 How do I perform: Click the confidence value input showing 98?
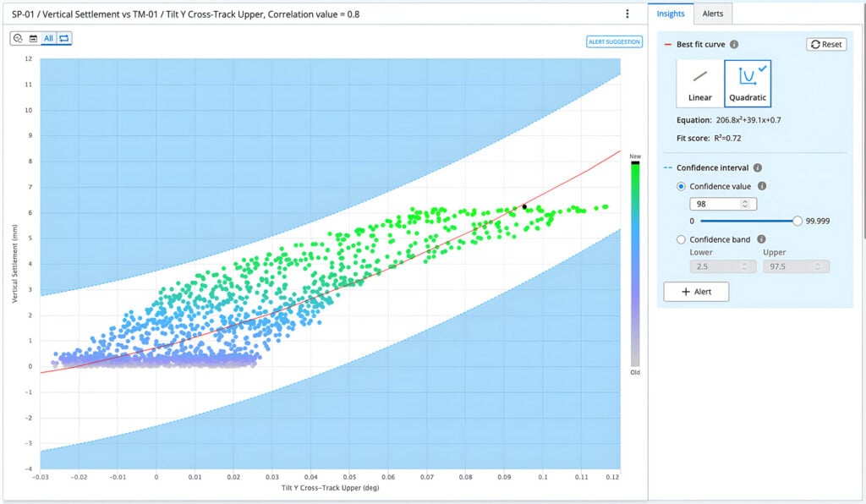pos(723,204)
